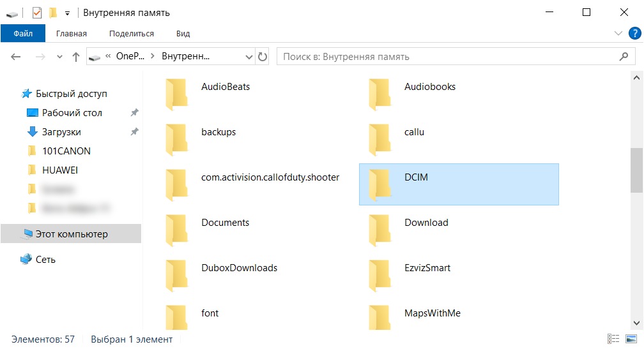Click the New folder quick access icon
Viewport: 644px width, 349px height.
[53, 13]
